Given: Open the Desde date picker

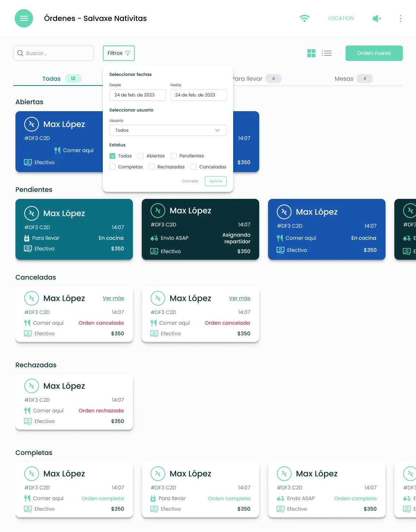Looking at the screenshot, I should pos(137,95).
